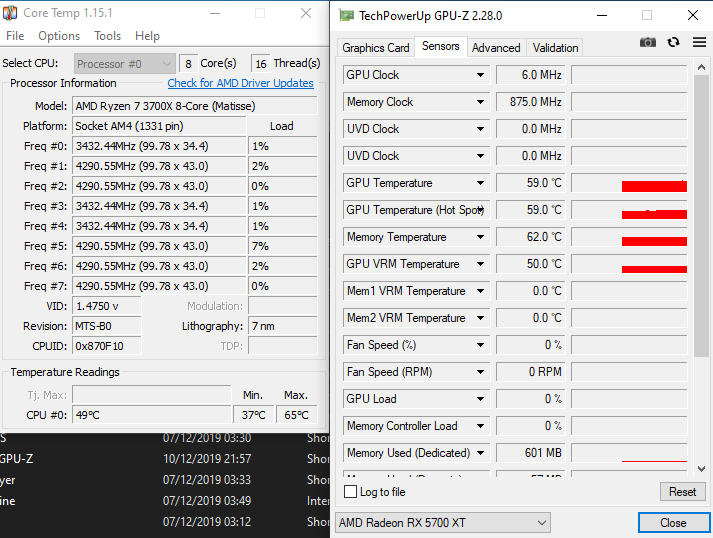Enable the Log to file checkbox
Image resolution: width=713 pixels, height=538 pixels.
click(x=351, y=492)
